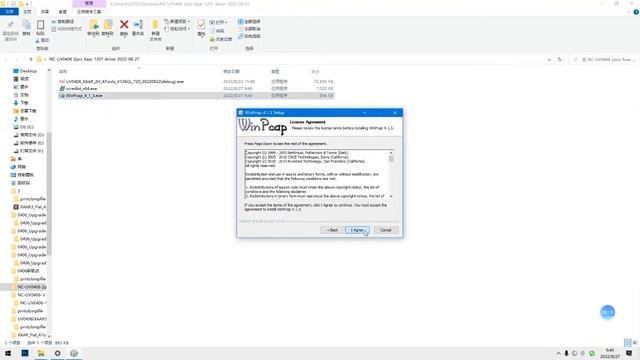640x360 pixels.
Task: Click the Up one level arrow
Action: click(x=31, y=60)
